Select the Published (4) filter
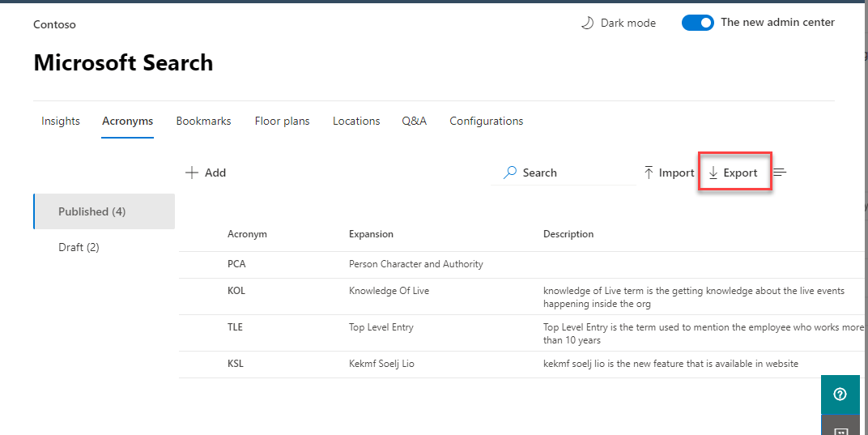The height and width of the screenshot is (435, 868). (91, 211)
